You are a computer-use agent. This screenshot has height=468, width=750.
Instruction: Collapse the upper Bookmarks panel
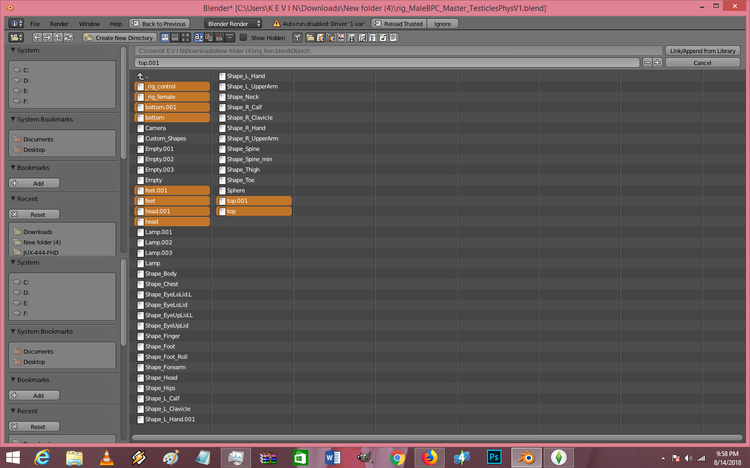pos(13,167)
